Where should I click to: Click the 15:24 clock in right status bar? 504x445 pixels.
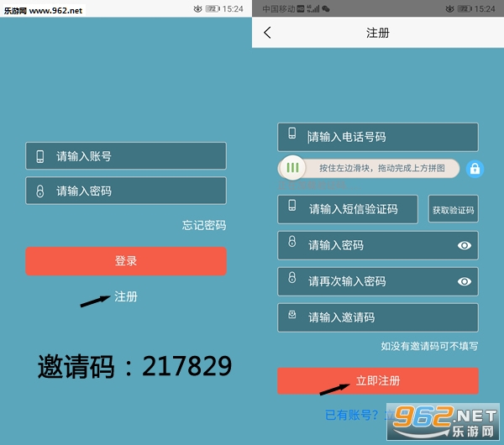click(x=485, y=9)
